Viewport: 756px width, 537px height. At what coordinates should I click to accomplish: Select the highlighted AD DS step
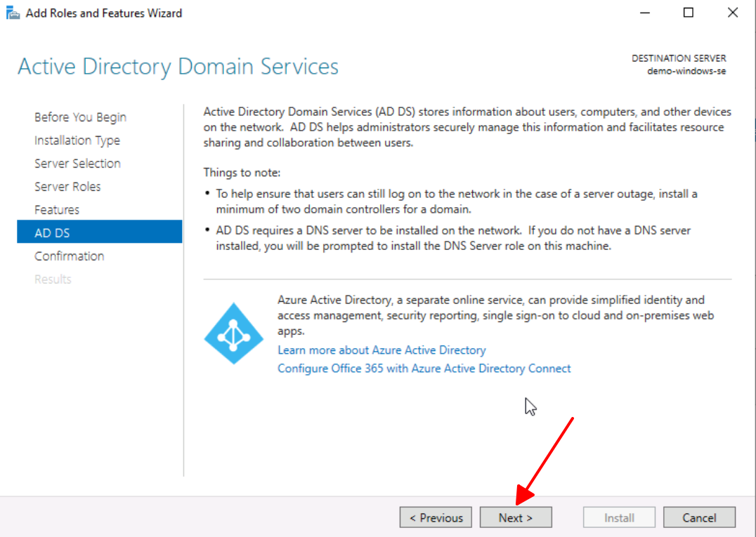coord(52,233)
